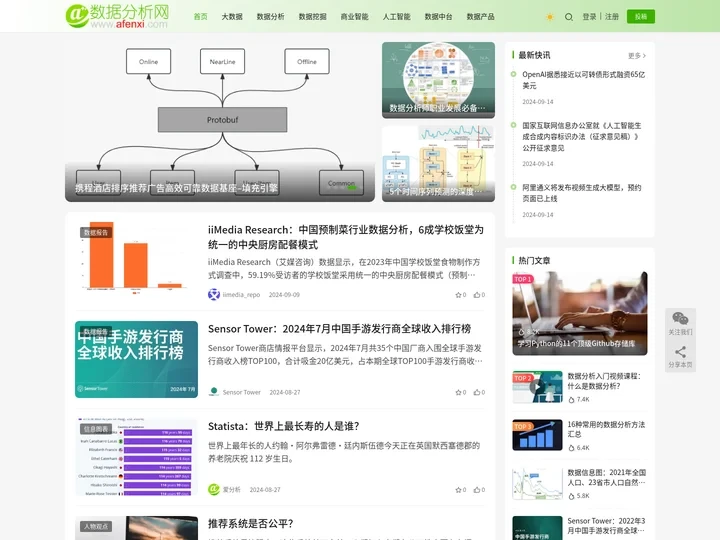Open the 商业智能 nav item

click(x=354, y=17)
